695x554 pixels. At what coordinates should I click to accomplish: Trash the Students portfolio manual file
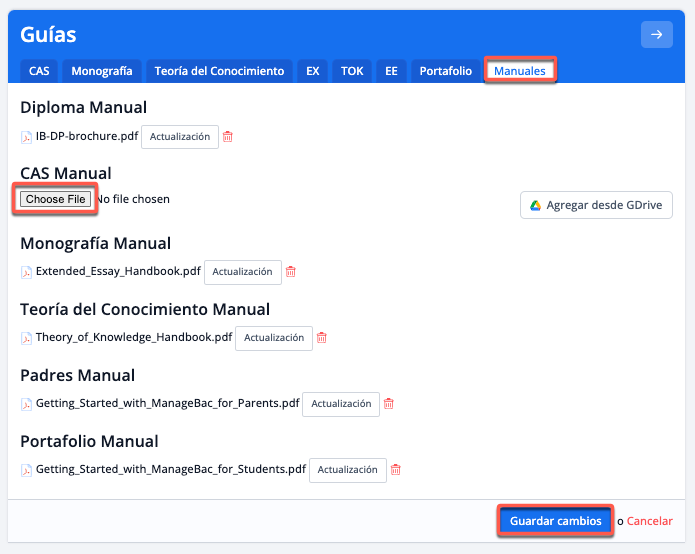click(x=396, y=470)
